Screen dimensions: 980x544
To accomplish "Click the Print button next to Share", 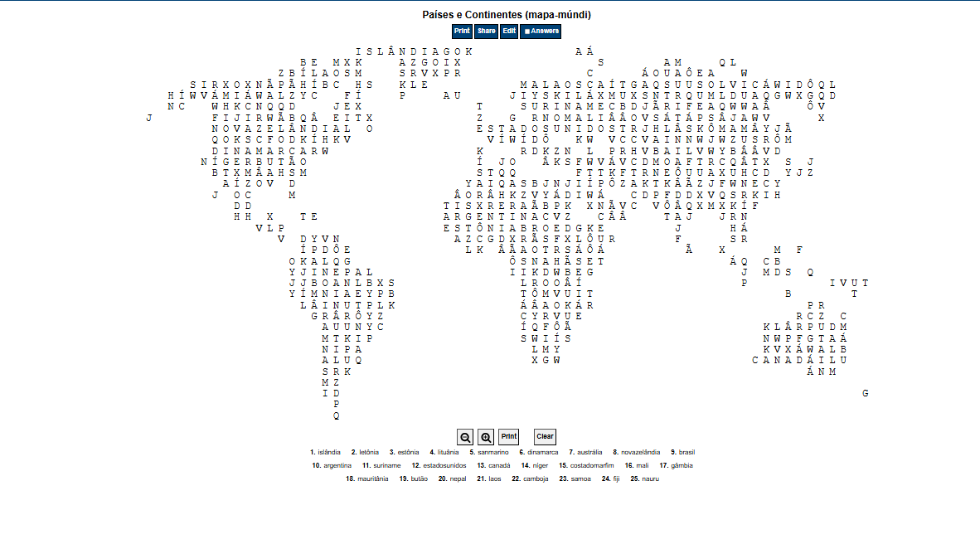I will click(462, 32).
